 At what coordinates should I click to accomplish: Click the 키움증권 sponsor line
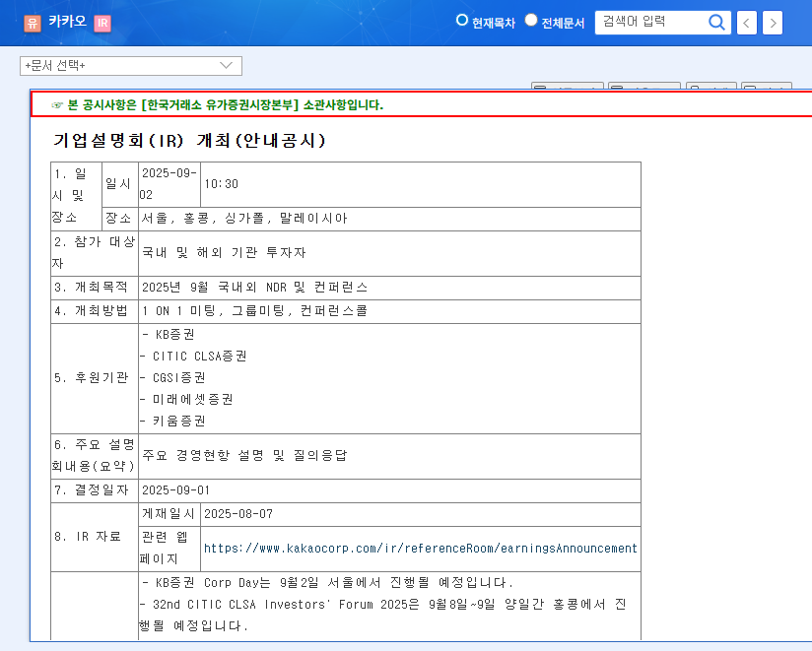pyautogui.click(x=173, y=422)
